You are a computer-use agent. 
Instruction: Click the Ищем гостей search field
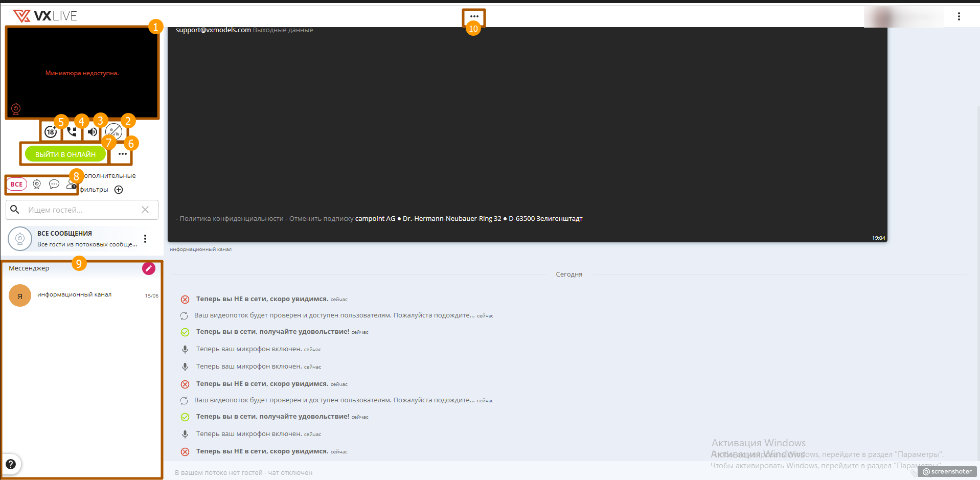click(82, 210)
